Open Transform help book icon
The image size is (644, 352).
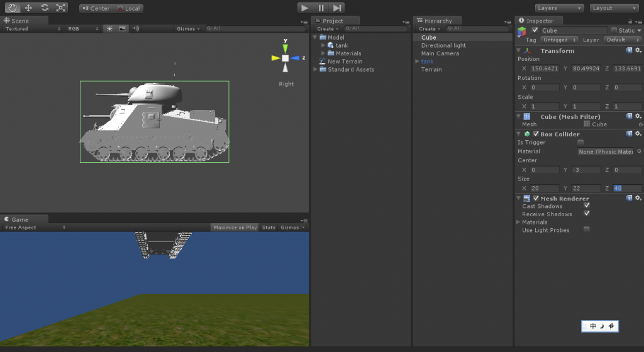tap(629, 50)
